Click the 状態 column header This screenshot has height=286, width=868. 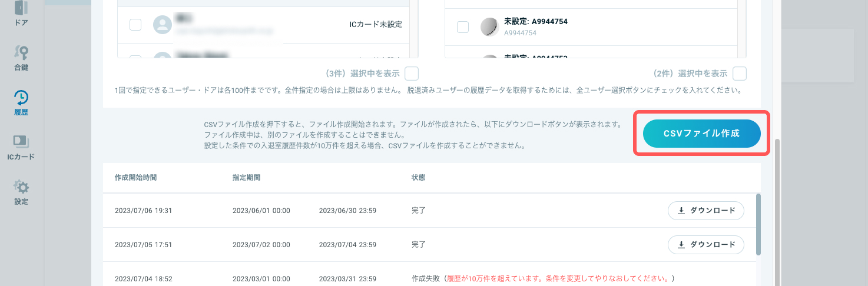[x=418, y=177]
